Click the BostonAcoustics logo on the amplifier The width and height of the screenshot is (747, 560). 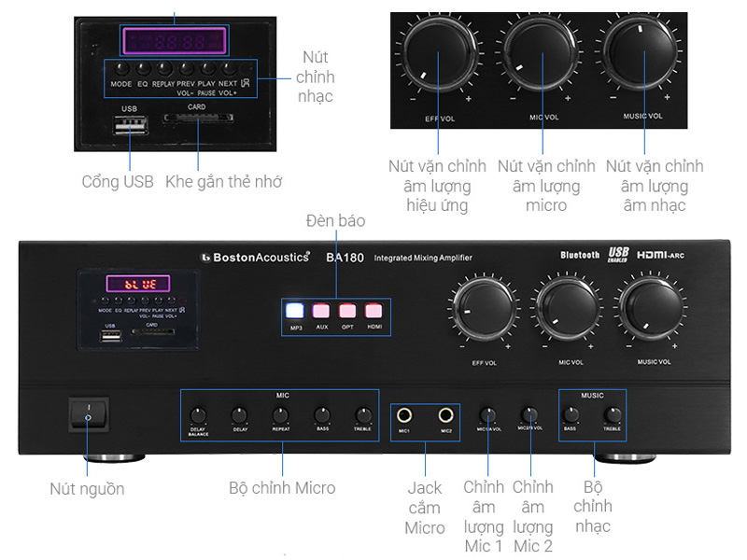(x=255, y=258)
